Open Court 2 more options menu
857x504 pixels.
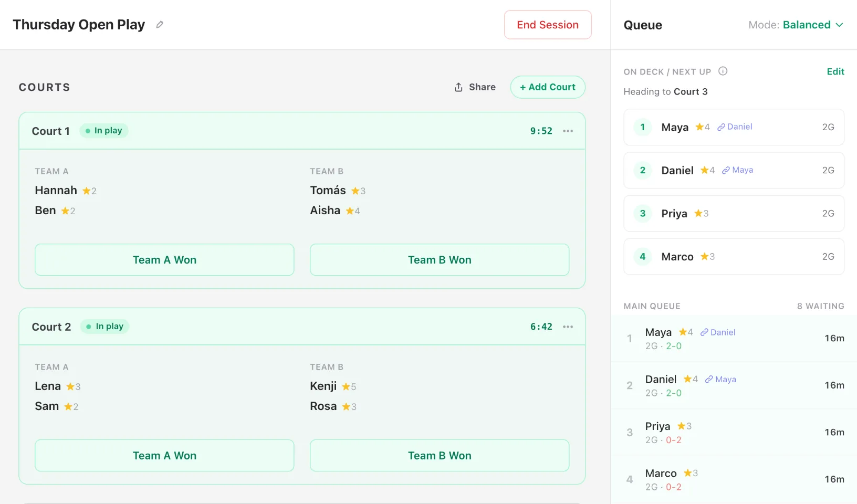568,327
